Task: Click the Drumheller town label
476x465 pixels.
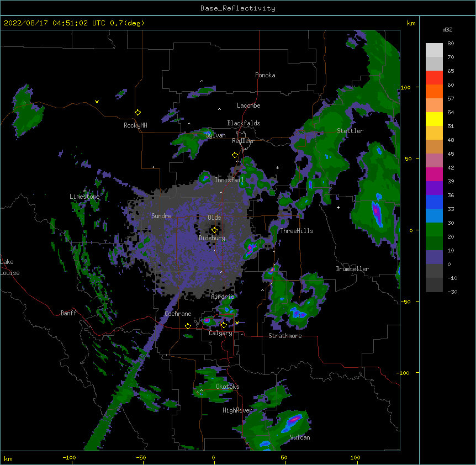Action: coord(352,269)
